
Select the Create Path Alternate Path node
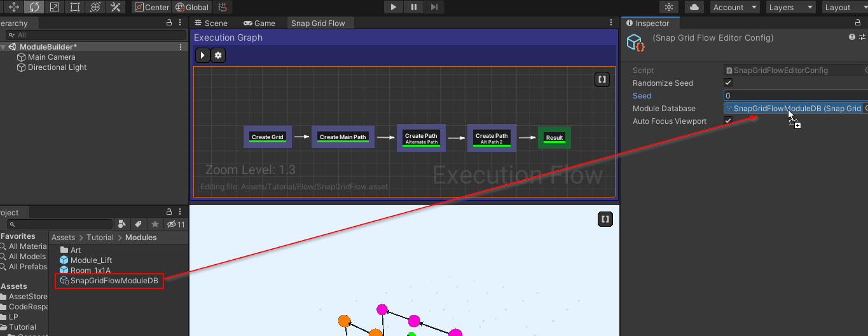[422, 138]
